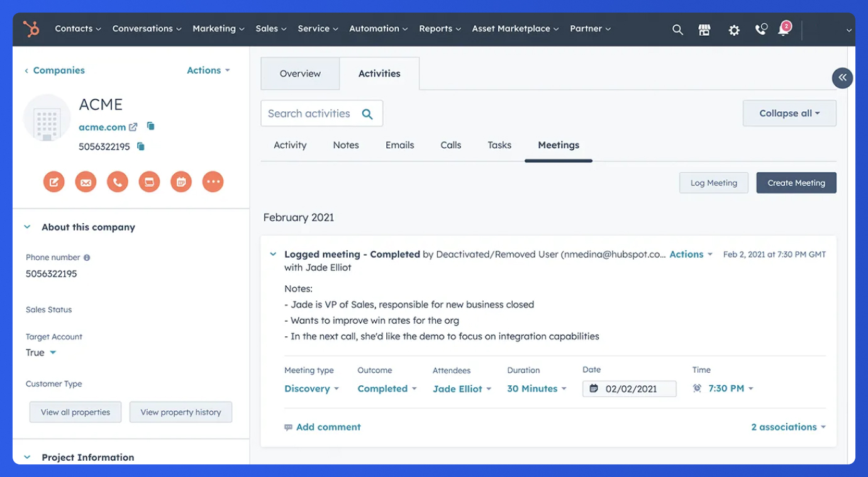Open Attendees Jade Elliot dropdown

point(462,389)
